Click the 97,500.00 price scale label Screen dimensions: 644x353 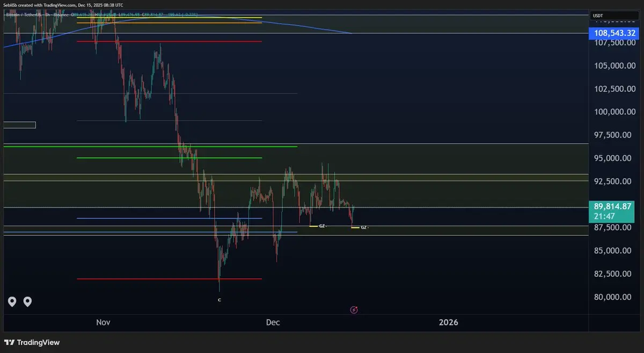[612, 135]
